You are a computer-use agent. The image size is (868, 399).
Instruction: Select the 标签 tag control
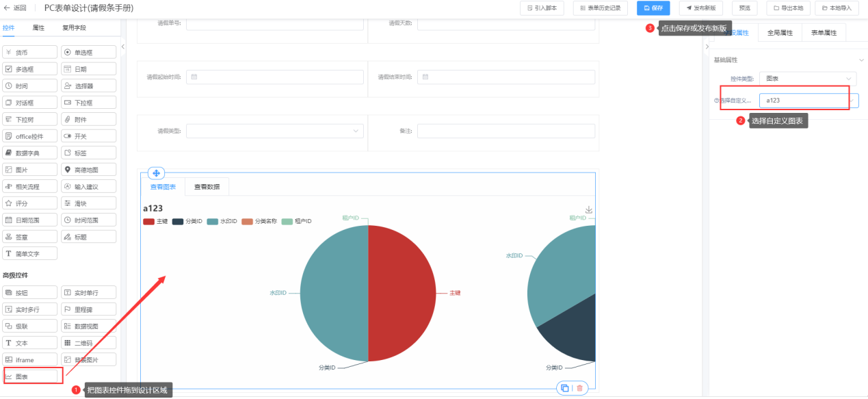click(x=88, y=153)
